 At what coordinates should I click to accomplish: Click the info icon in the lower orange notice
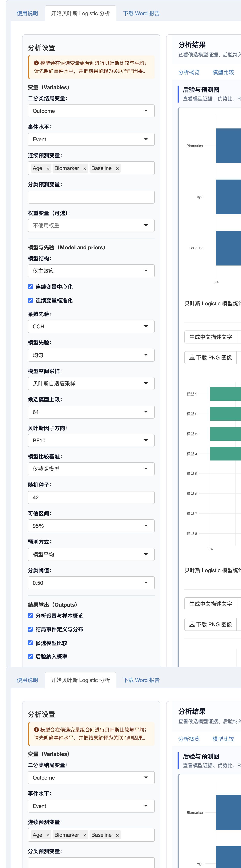point(36,729)
